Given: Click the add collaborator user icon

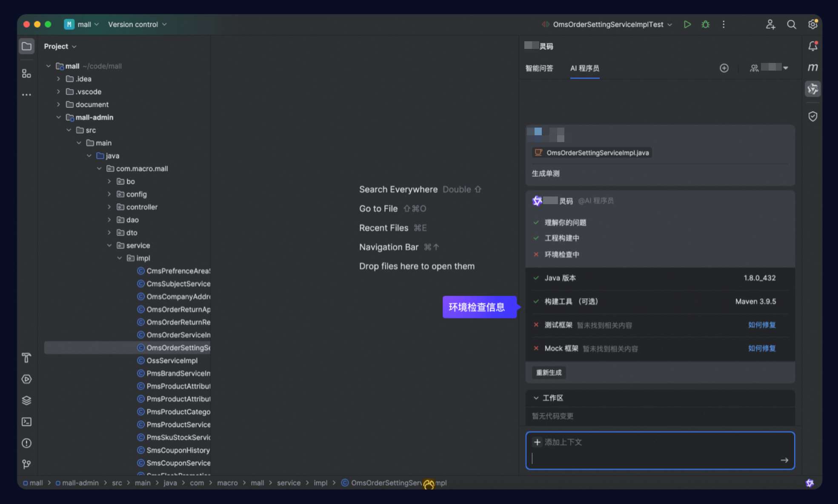Looking at the screenshot, I should (x=770, y=24).
